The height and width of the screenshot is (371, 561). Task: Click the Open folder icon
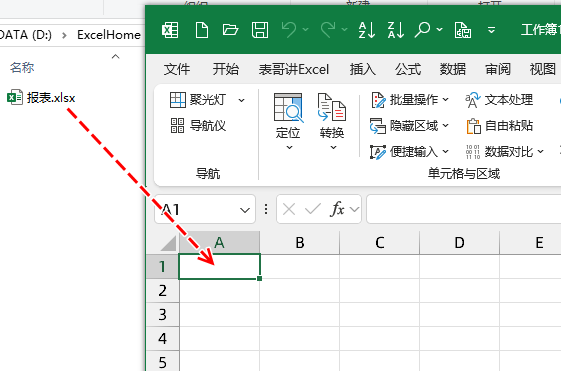coord(230,30)
